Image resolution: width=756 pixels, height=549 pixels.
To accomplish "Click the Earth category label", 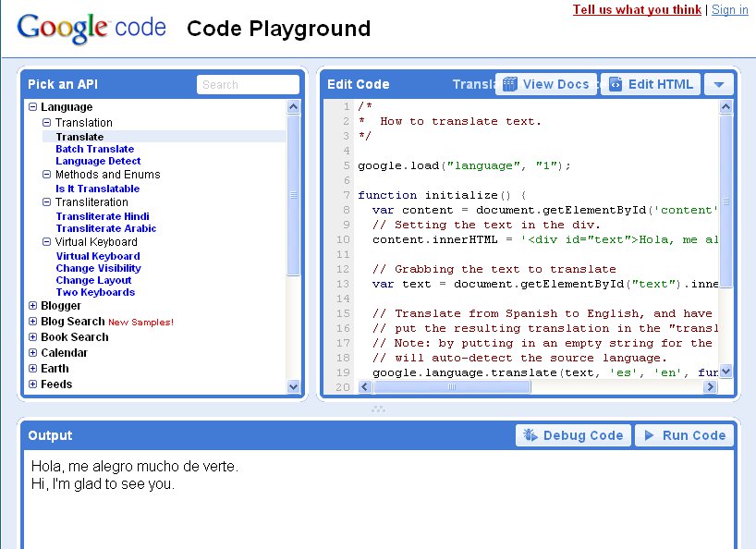I will (55, 369).
